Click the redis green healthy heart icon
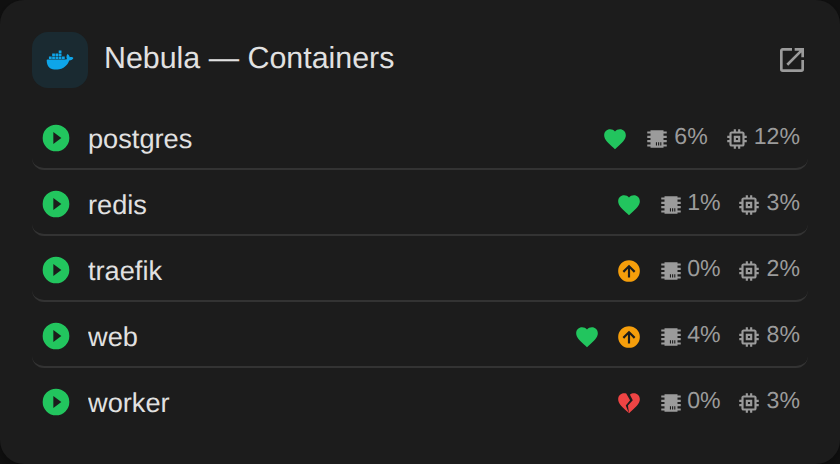This screenshot has width=840, height=464. [x=629, y=205]
